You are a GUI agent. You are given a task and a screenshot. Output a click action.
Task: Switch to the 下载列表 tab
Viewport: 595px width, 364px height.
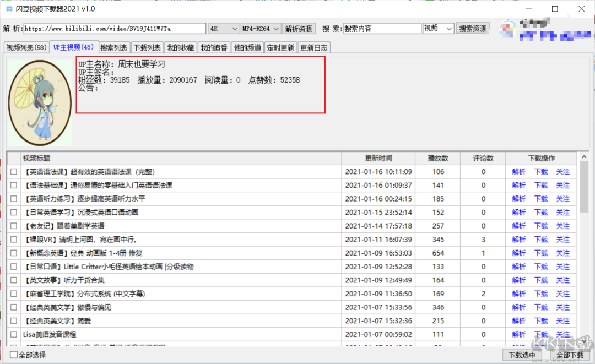(x=147, y=48)
